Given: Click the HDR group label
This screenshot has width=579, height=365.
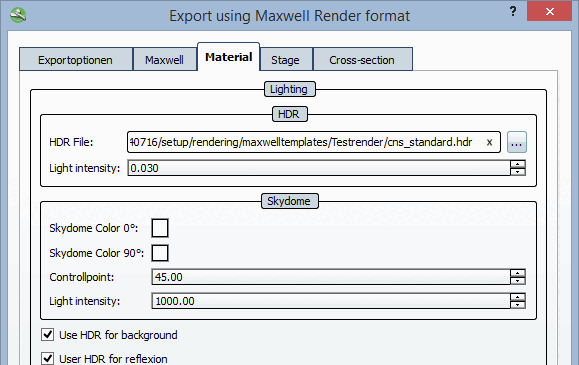Looking at the screenshot, I should tap(290, 114).
